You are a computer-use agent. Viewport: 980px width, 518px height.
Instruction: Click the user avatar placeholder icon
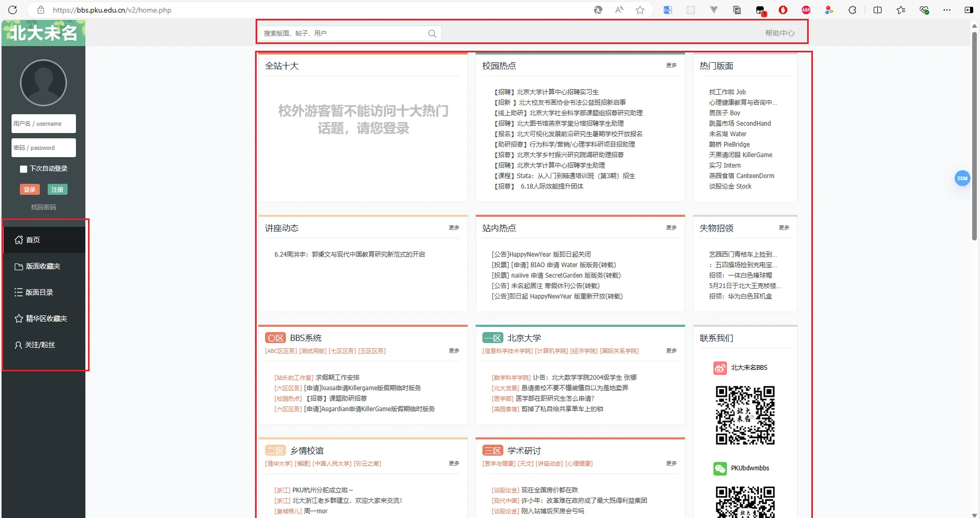tap(43, 83)
